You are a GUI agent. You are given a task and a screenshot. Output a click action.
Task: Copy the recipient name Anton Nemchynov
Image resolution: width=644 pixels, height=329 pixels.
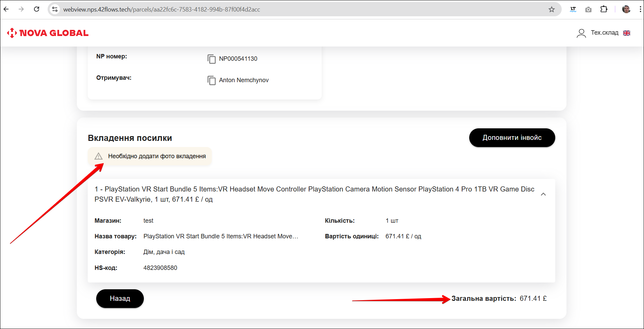(x=211, y=80)
